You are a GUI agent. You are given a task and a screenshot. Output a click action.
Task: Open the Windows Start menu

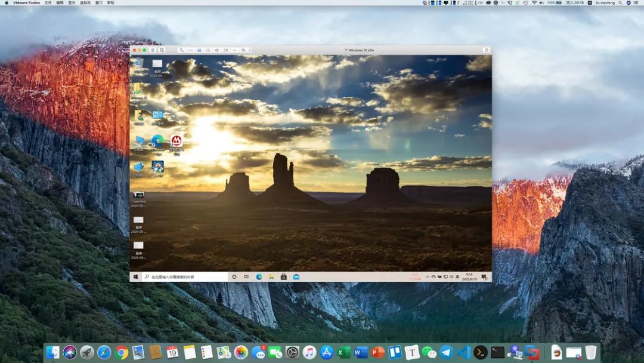point(135,277)
